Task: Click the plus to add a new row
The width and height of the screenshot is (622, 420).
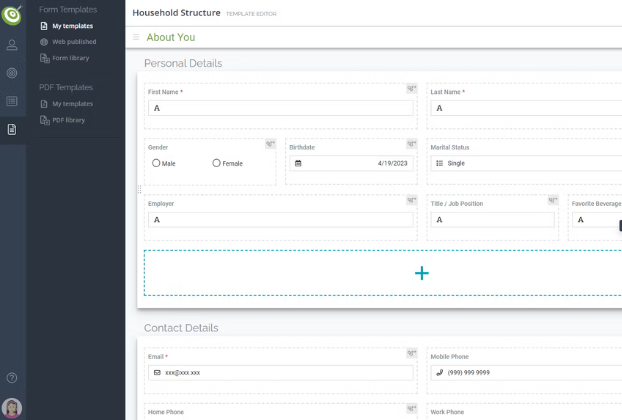Action: click(422, 273)
